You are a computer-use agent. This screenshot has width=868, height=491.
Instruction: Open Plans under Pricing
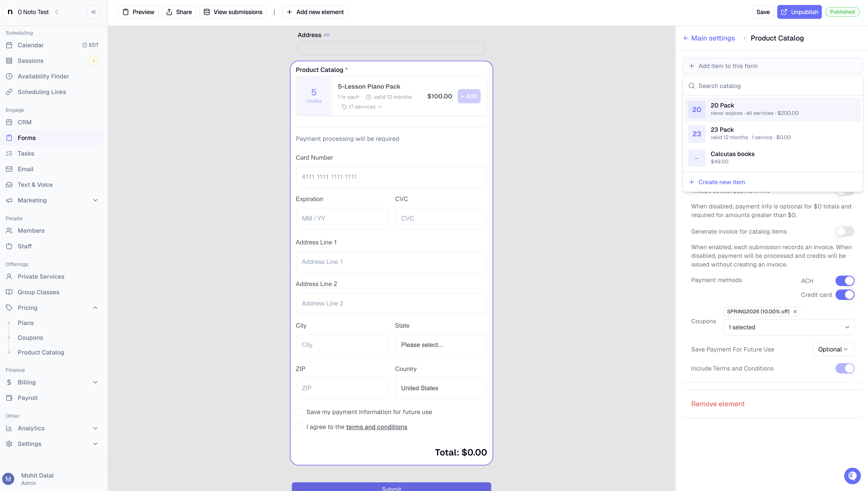point(26,323)
